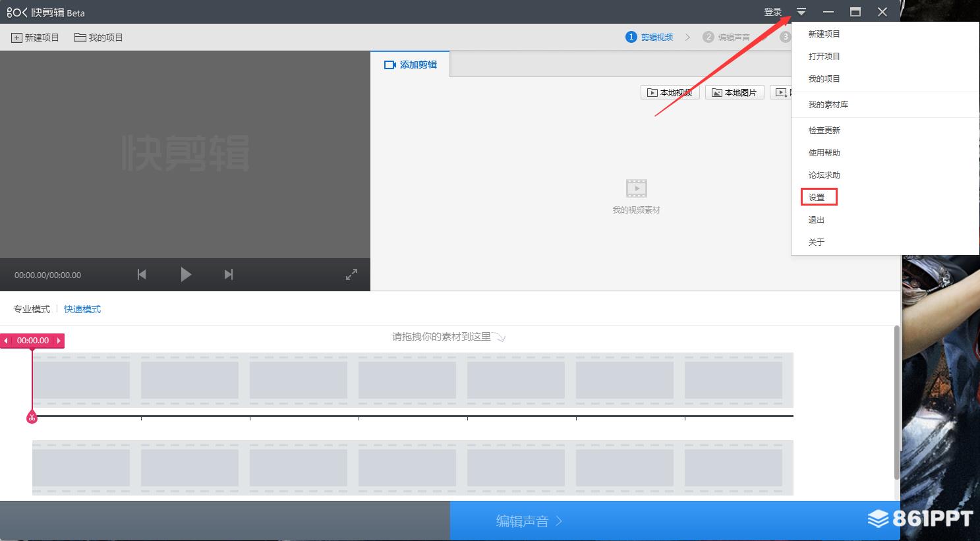Click the right arrow on the timecode marker
The width and height of the screenshot is (980, 541).
(x=59, y=341)
